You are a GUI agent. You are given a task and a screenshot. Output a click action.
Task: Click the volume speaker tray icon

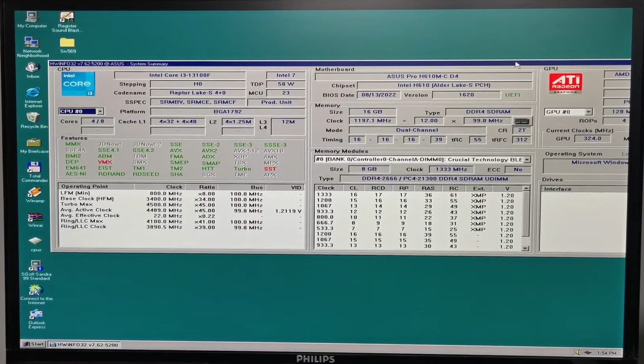(x=577, y=352)
